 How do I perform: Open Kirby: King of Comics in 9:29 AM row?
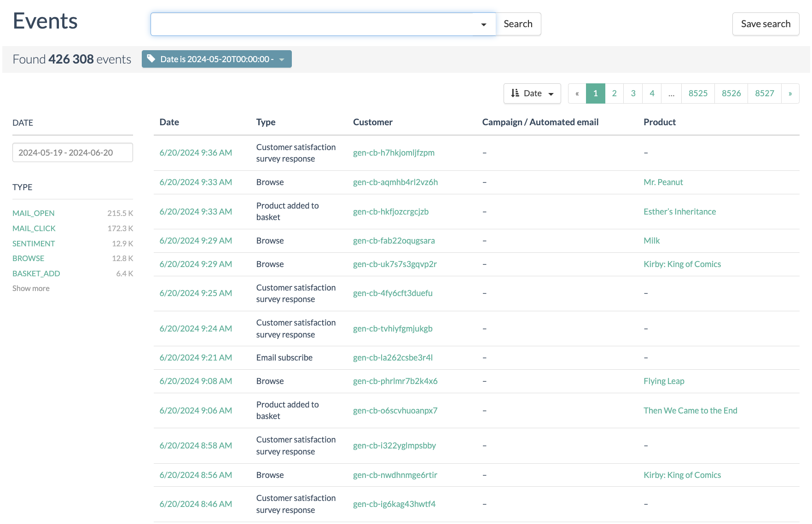(682, 264)
